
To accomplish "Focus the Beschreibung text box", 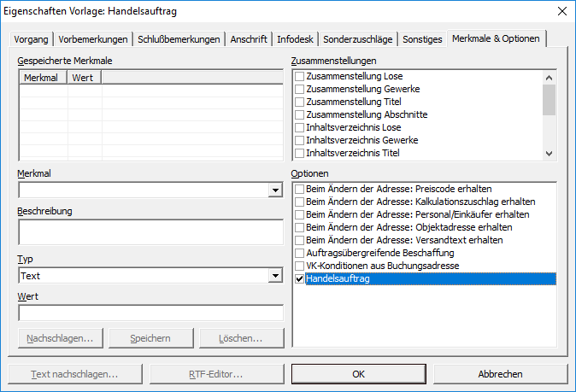I will coord(150,232).
